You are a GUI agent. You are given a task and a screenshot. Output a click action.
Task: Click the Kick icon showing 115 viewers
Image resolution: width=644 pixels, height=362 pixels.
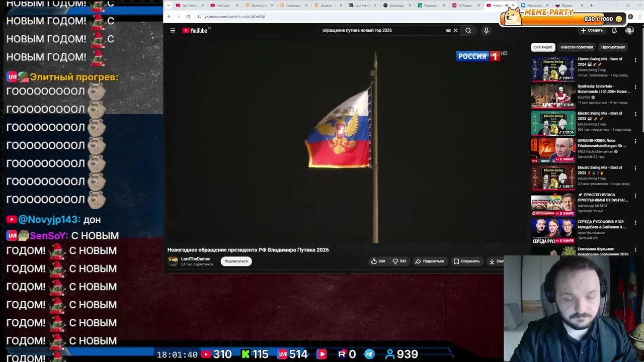pos(246,354)
